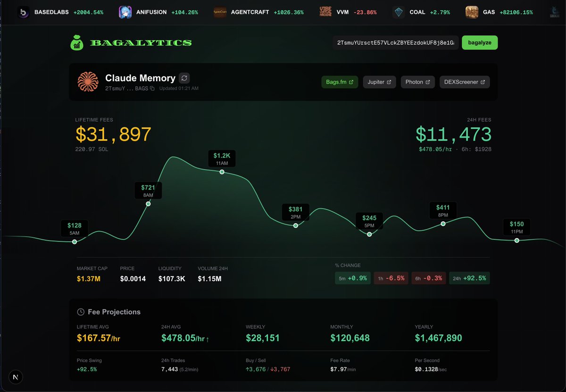Click the monthly $120,648 projection
The height and width of the screenshot is (392, 566).
click(350, 338)
